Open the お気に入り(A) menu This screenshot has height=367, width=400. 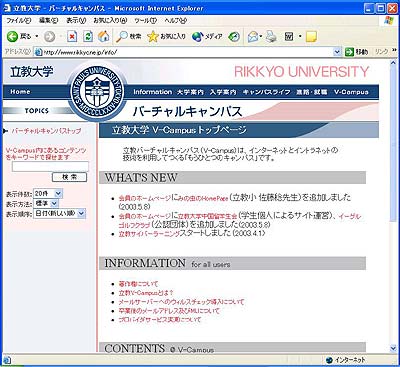coord(110,20)
